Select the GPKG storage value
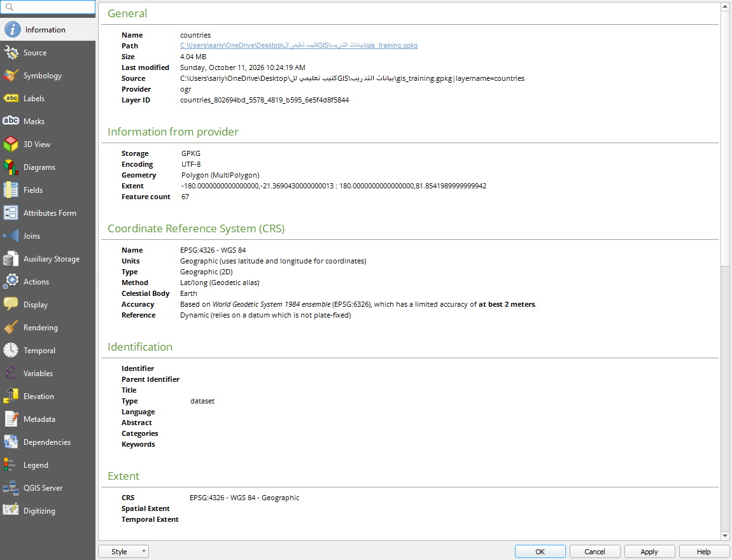Viewport: 732px width, 560px height. click(191, 153)
